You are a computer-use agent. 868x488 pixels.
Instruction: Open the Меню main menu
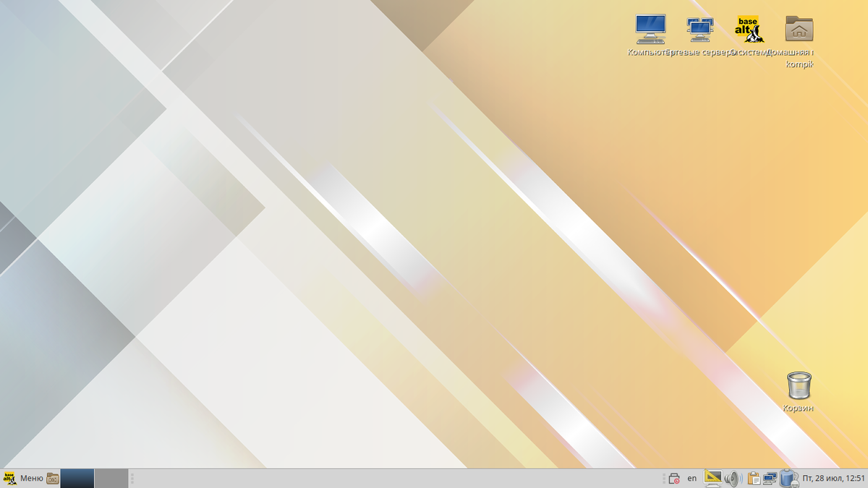[x=23, y=478]
